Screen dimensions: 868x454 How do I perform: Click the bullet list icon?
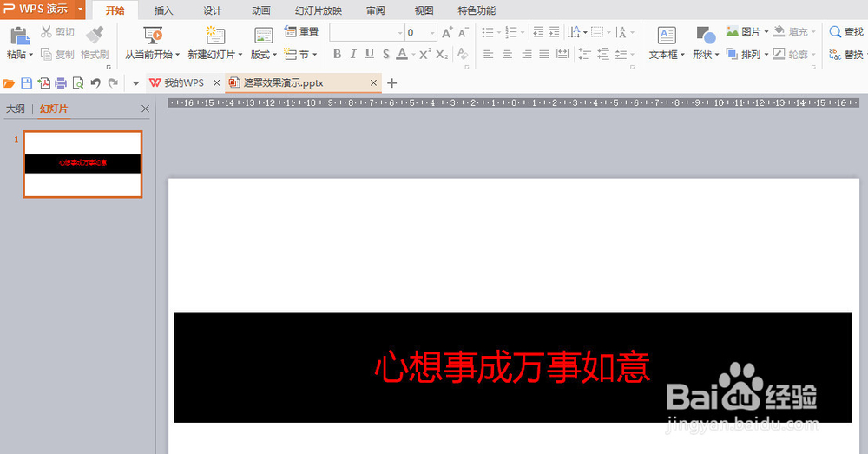point(488,33)
